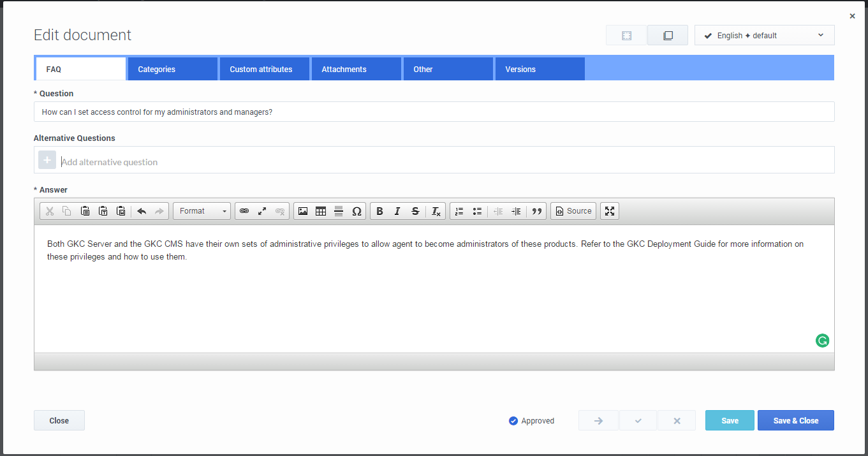
Task: Click the Omega special character icon
Action: [x=357, y=211]
